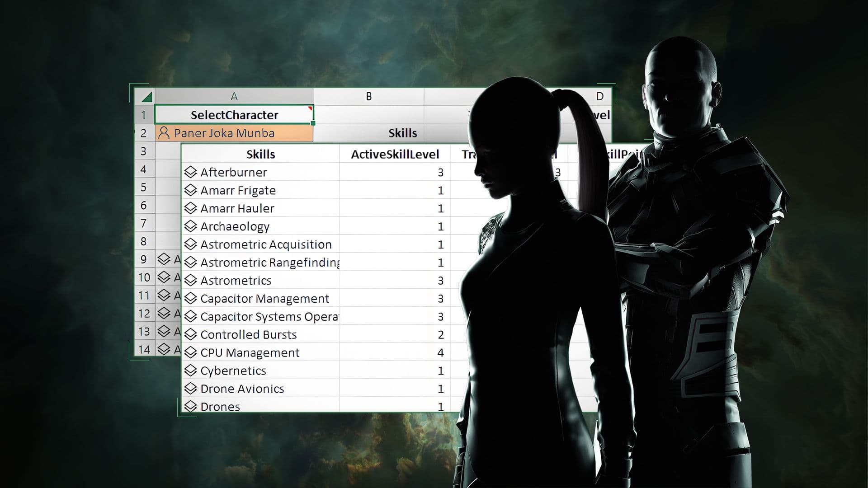Click the fill handle of the SelectCharacter cell
Viewport: 868px width, 488px height.
[x=313, y=123]
